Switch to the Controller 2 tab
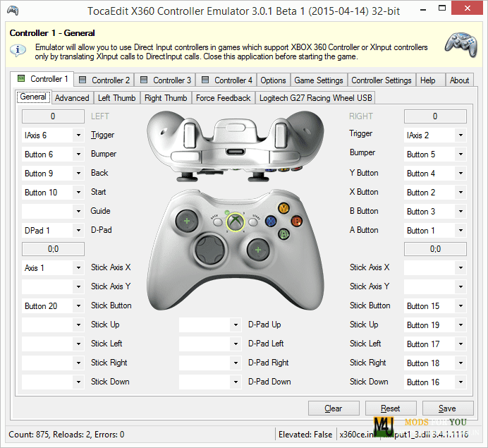 [x=104, y=80]
